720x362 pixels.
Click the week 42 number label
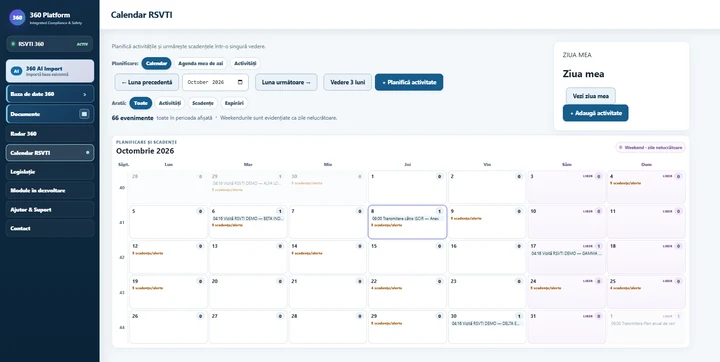click(122, 258)
